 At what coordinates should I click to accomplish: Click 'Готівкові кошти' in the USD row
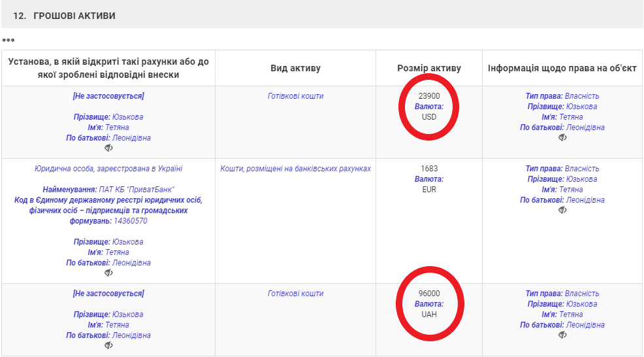pyautogui.click(x=295, y=96)
